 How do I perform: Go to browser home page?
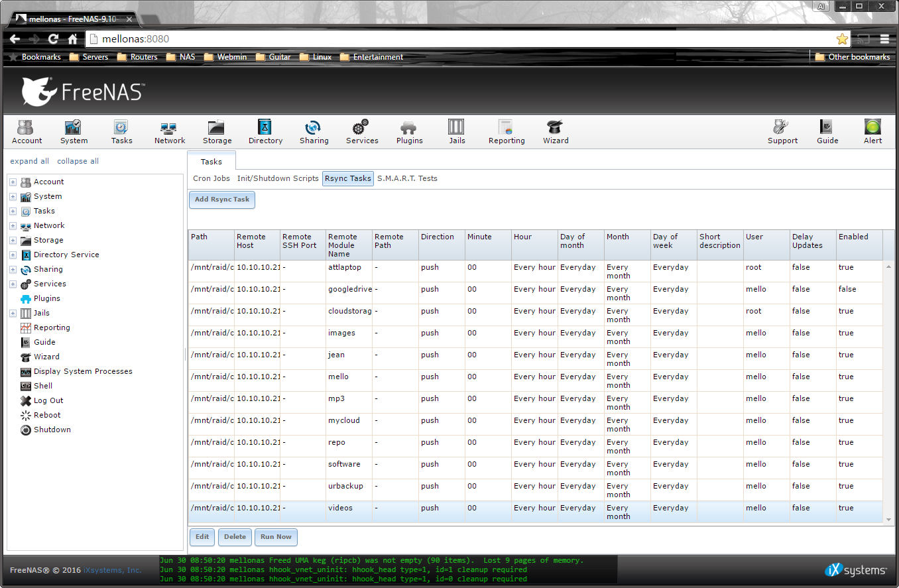[72, 39]
